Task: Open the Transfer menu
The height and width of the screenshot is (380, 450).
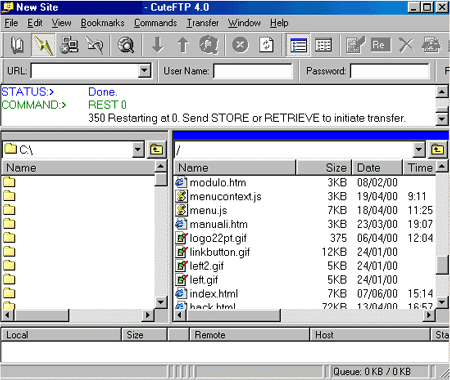Action: coord(203,23)
